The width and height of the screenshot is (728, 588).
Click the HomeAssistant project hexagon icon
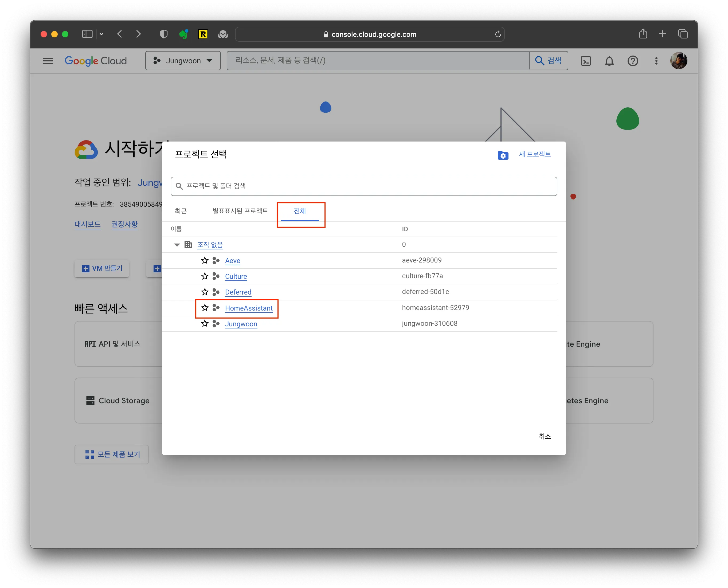[216, 308]
